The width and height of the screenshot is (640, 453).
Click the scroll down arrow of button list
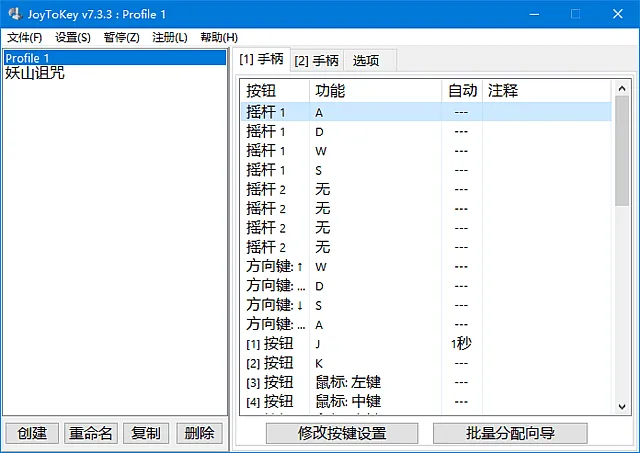point(622,407)
